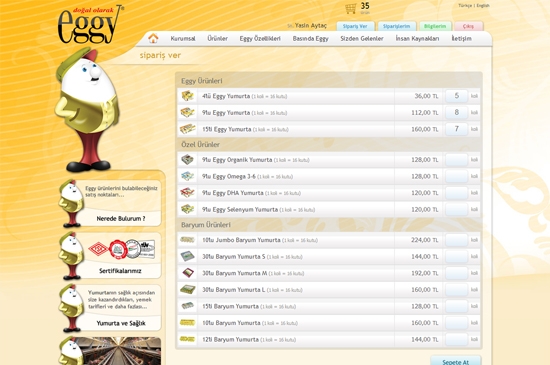The width and height of the screenshot is (550, 365).
Task: Focus quantity field for Eggy DHA Yumurta
Action: [x=456, y=192]
